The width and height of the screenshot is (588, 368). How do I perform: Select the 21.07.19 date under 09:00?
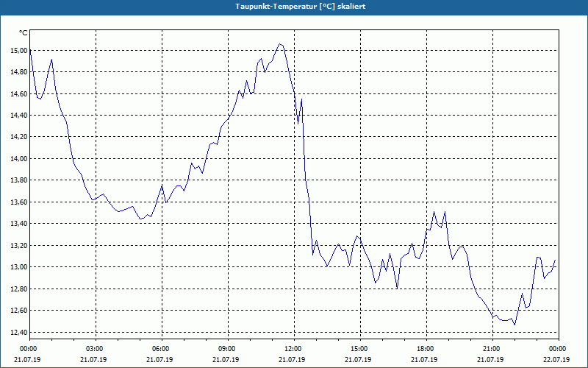click(226, 360)
